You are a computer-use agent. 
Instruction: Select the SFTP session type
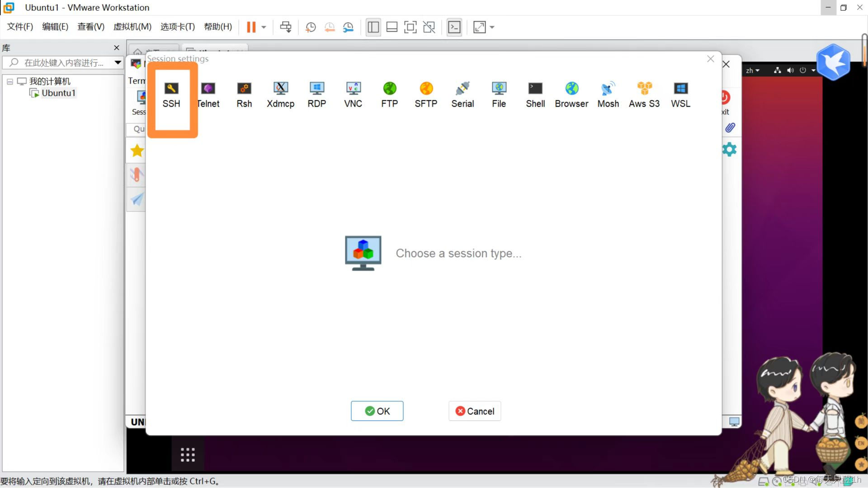pos(426,94)
